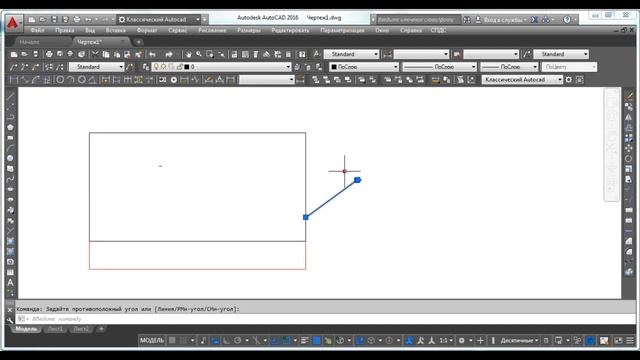The width and height of the screenshot is (640, 360).
Task: Expand the dimension style dropdown in the Dimension toolbar
Action: (291, 80)
